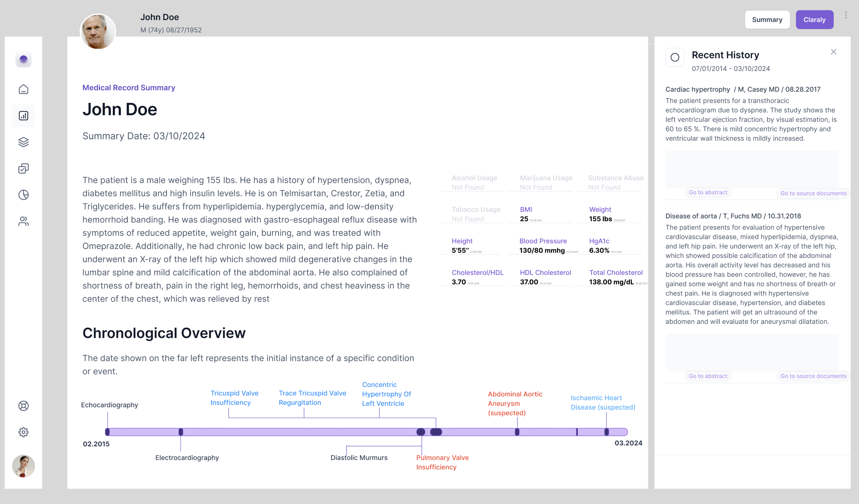Viewport: 859px width, 504px height.
Task: Switch to the Claraly tab
Action: 815,20
